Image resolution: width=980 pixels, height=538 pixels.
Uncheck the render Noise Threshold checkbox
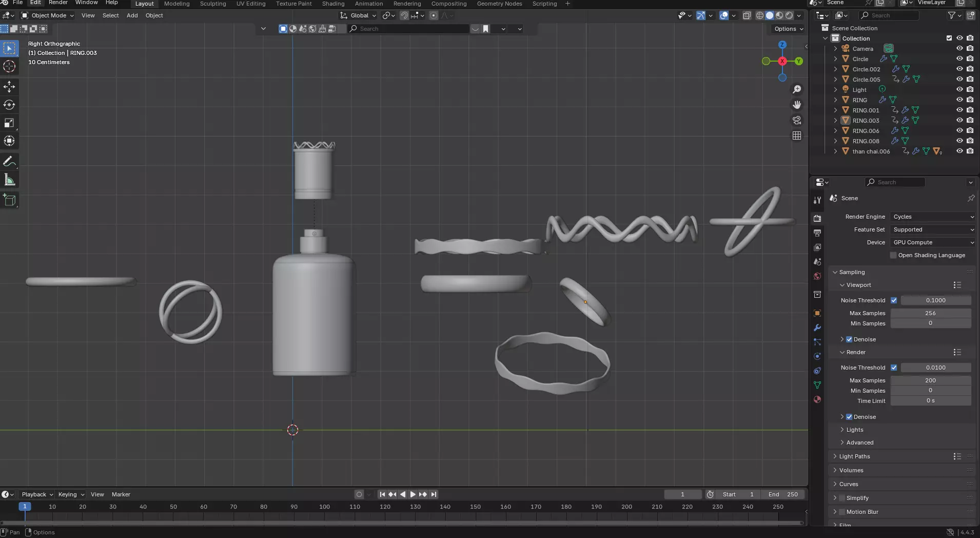click(x=894, y=368)
